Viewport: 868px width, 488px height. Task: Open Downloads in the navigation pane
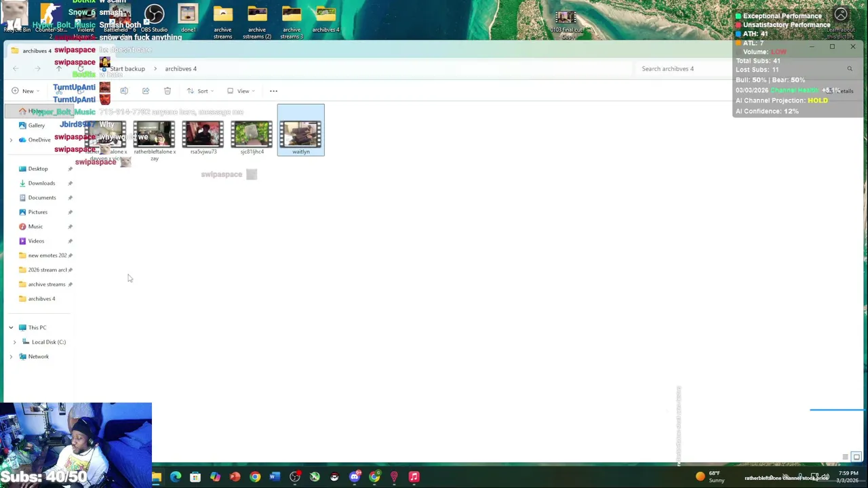41,183
